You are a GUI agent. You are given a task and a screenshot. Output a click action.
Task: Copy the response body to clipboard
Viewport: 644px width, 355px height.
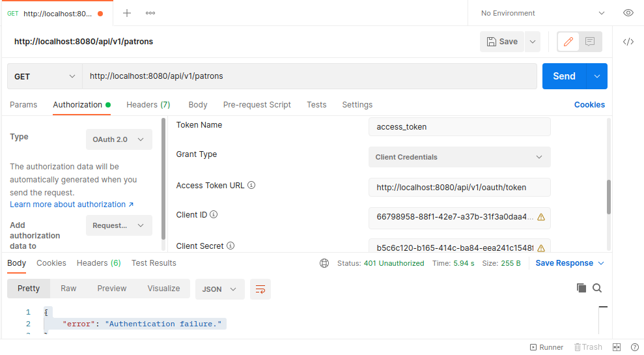coord(581,288)
